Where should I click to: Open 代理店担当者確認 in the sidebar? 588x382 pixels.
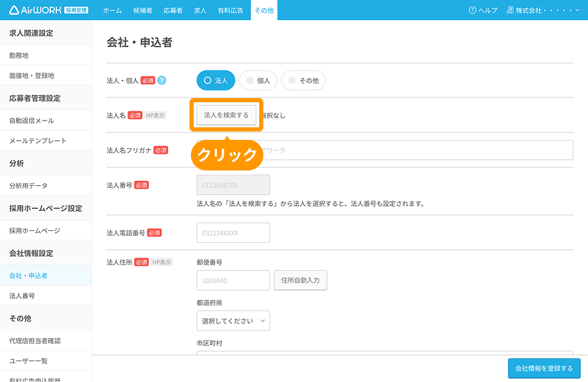click(46, 341)
